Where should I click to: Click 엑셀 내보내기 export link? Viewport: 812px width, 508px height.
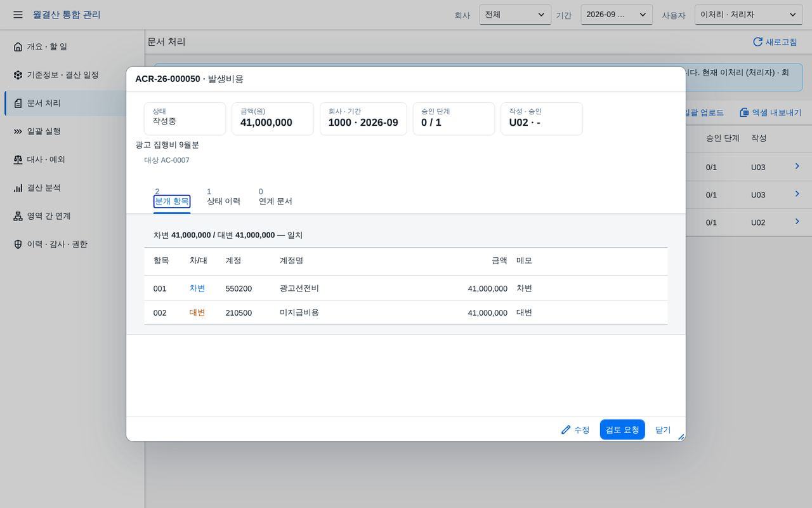point(770,112)
